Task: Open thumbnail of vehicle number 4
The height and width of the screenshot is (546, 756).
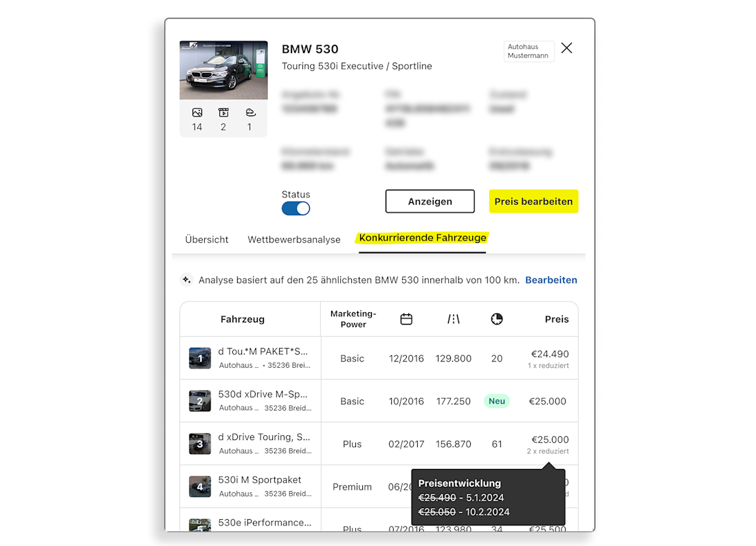Action: 199,487
